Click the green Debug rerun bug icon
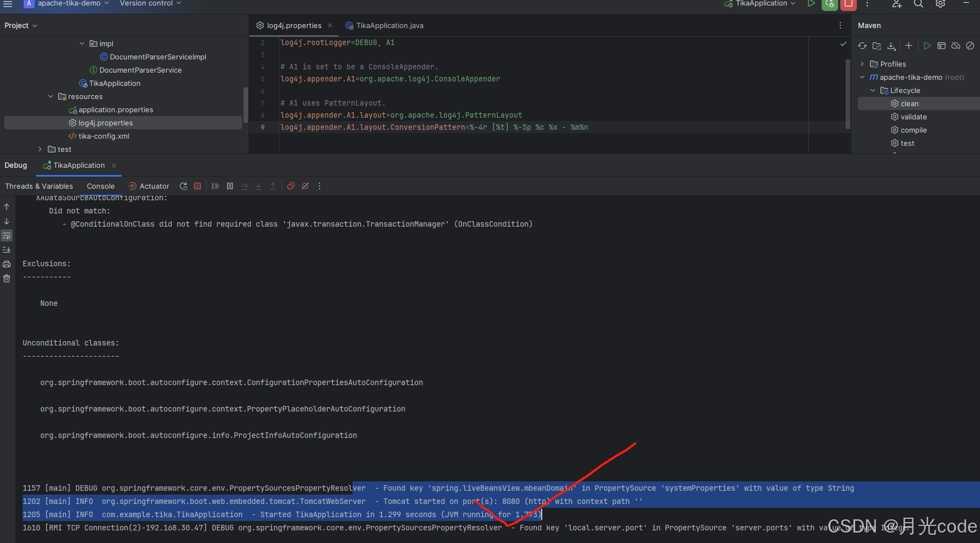Image resolution: width=980 pixels, height=543 pixels. coord(830,4)
